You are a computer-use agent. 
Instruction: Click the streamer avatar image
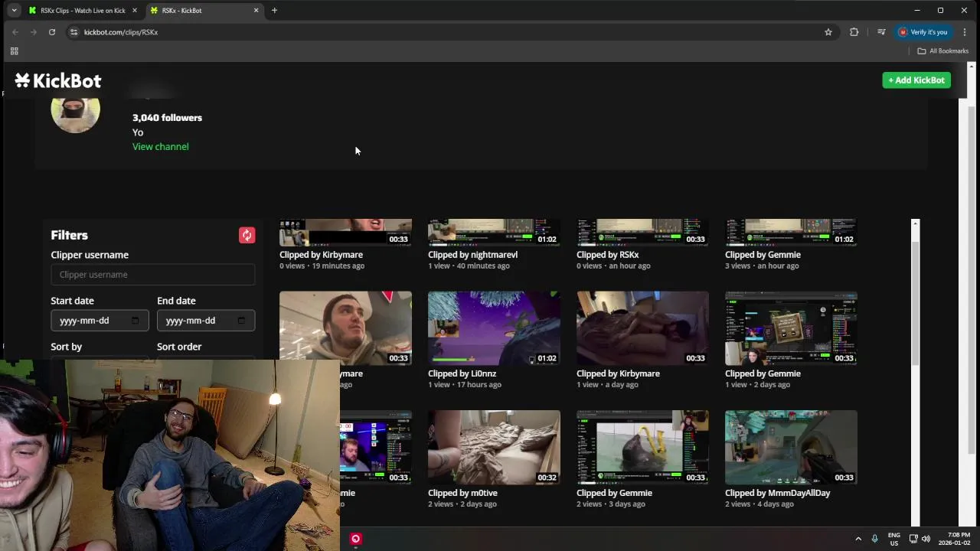[x=75, y=113]
